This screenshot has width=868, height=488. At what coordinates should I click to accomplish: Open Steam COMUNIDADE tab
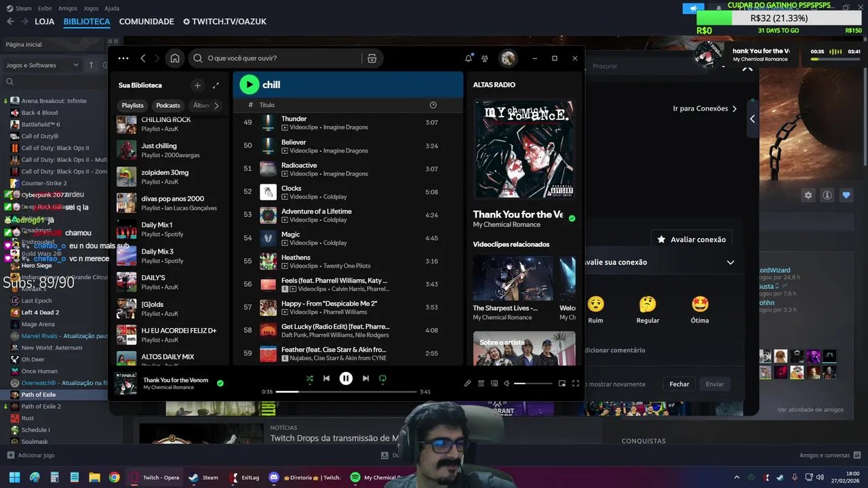tap(146, 21)
